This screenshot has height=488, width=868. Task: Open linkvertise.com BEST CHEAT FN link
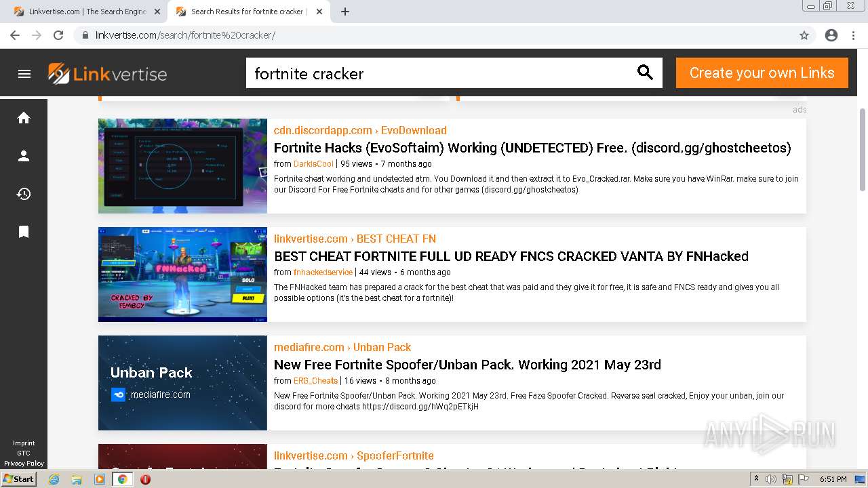click(355, 239)
